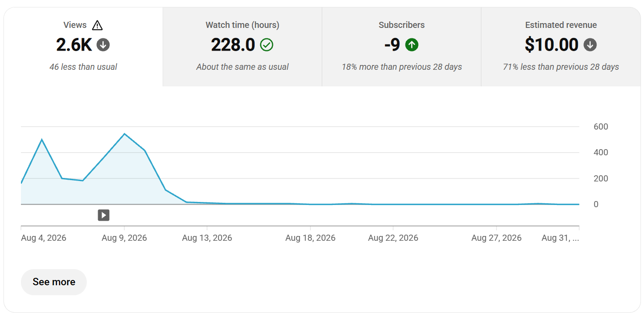This screenshot has height=321, width=644.
Task: Click the Aug 27, 2026 axis date label
Action: (497, 238)
